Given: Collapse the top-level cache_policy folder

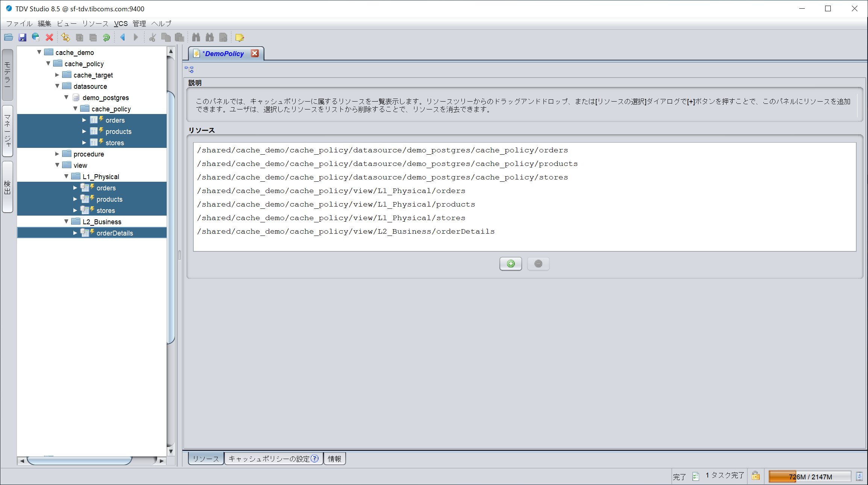Looking at the screenshot, I should pyautogui.click(x=48, y=64).
